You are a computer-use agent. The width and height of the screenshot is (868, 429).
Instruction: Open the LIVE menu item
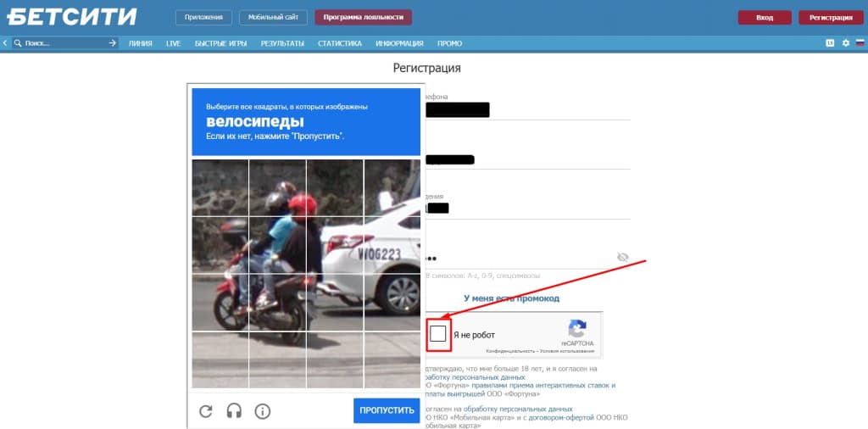tap(173, 44)
